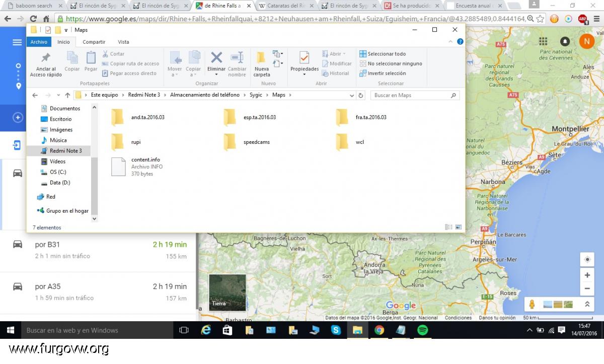Viewport: 604px width, 364px height.
Task: Select the and.ta.2016.03 folder
Action: [138, 117]
